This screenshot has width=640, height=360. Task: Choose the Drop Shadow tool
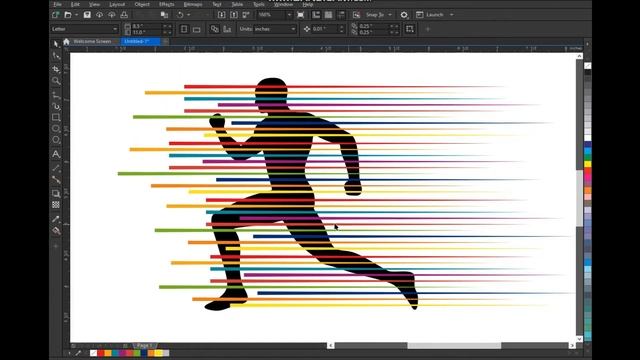point(56,193)
